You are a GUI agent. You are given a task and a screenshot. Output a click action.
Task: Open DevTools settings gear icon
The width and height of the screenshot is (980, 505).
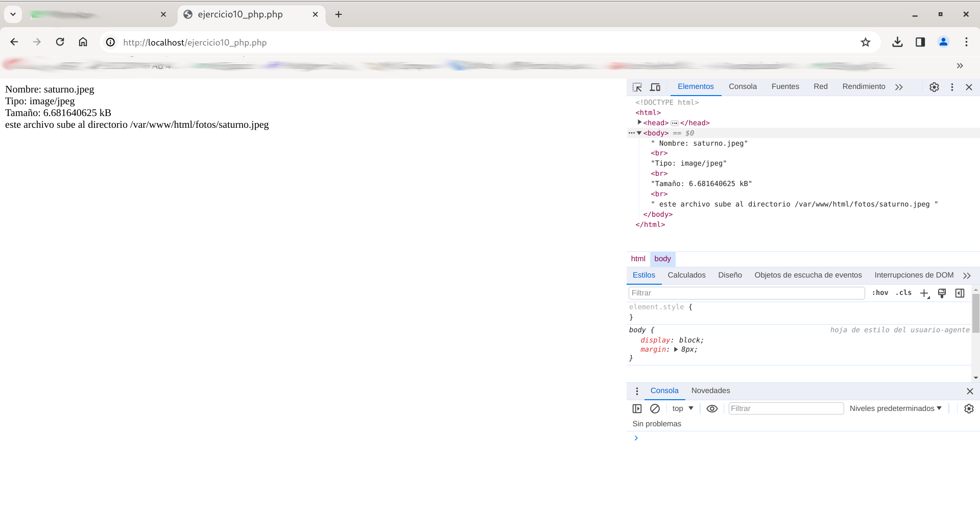934,87
